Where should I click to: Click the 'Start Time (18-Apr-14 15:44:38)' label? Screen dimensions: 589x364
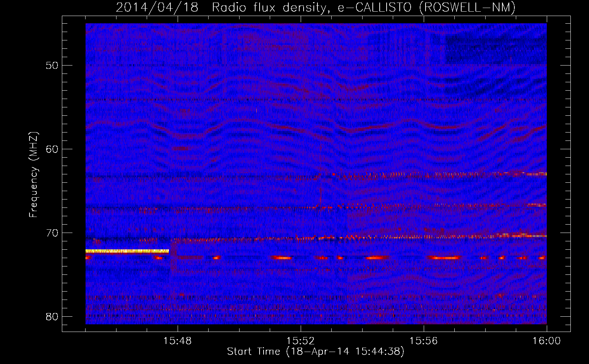tap(316, 352)
